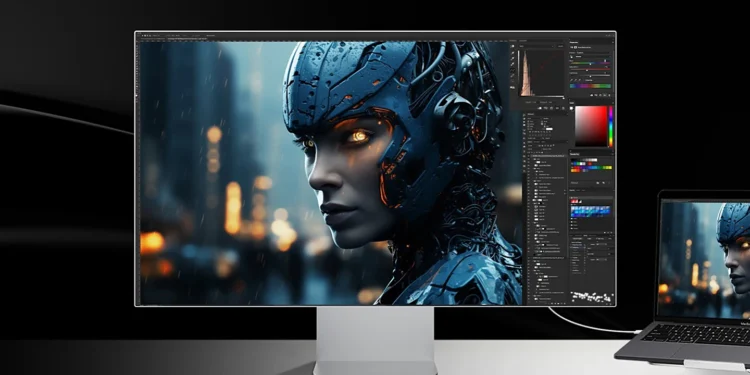The height and width of the screenshot is (375, 750).
Task: Open the Curves preset dropdown
Action: (536, 46)
